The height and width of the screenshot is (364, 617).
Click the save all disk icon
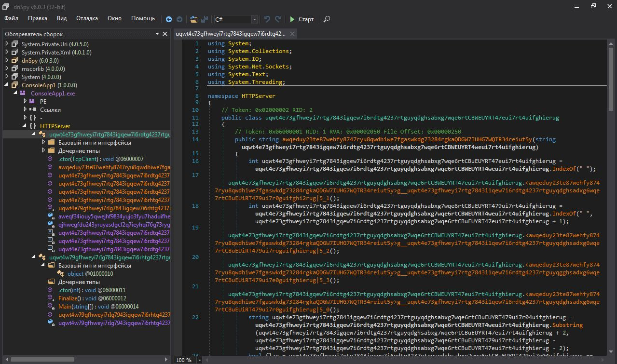pos(205,19)
